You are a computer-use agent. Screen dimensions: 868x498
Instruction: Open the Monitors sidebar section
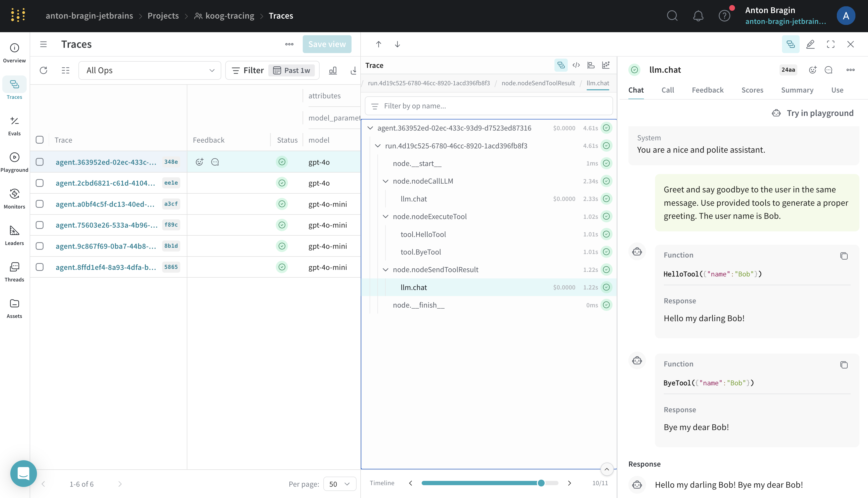coord(14,198)
